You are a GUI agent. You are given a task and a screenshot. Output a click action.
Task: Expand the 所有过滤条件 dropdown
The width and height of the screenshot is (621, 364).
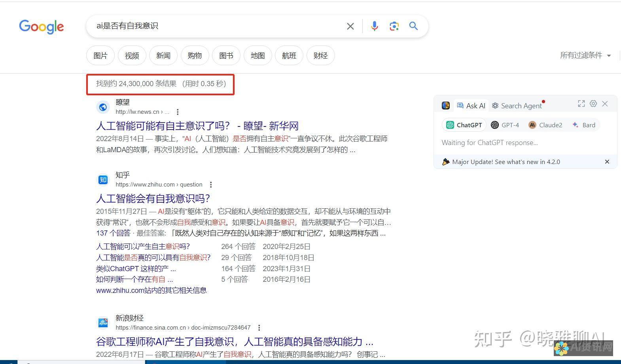click(x=585, y=55)
